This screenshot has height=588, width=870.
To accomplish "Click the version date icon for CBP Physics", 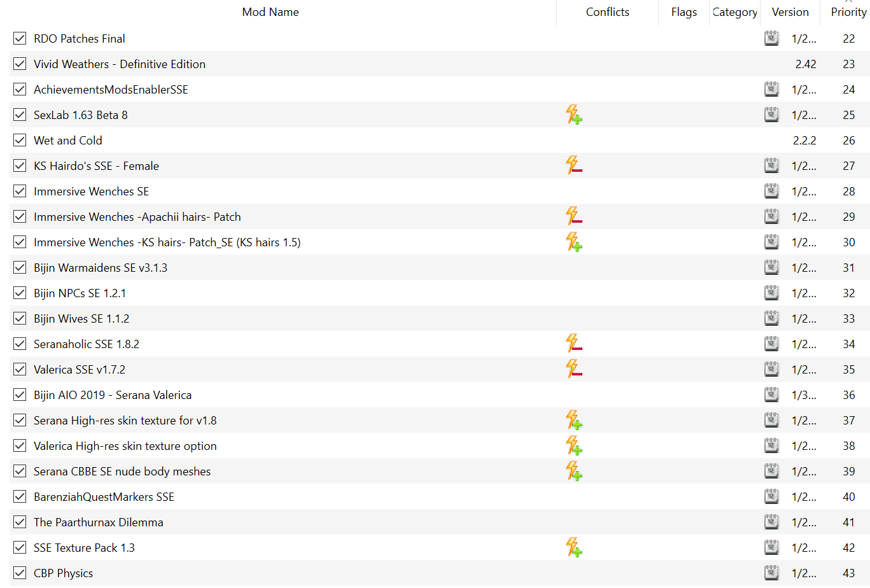I will point(771,573).
